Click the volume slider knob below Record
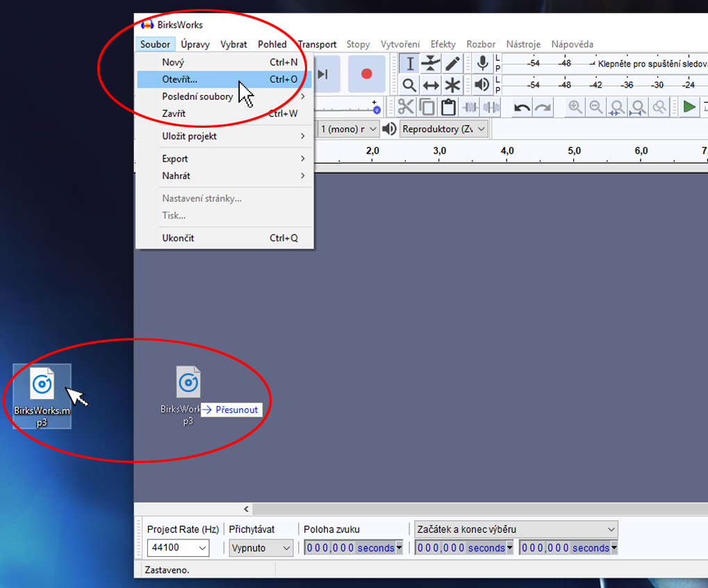This screenshot has height=588, width=708. 377,110
